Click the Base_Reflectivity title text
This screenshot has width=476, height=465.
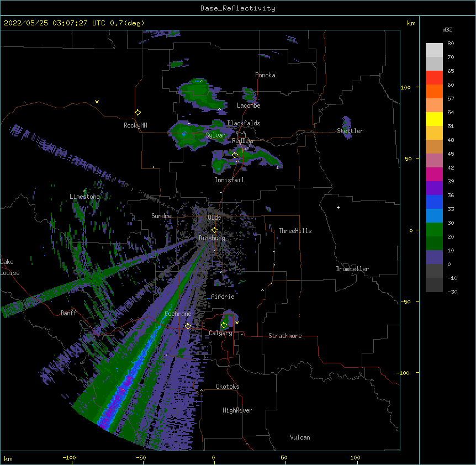pos(238,8)
